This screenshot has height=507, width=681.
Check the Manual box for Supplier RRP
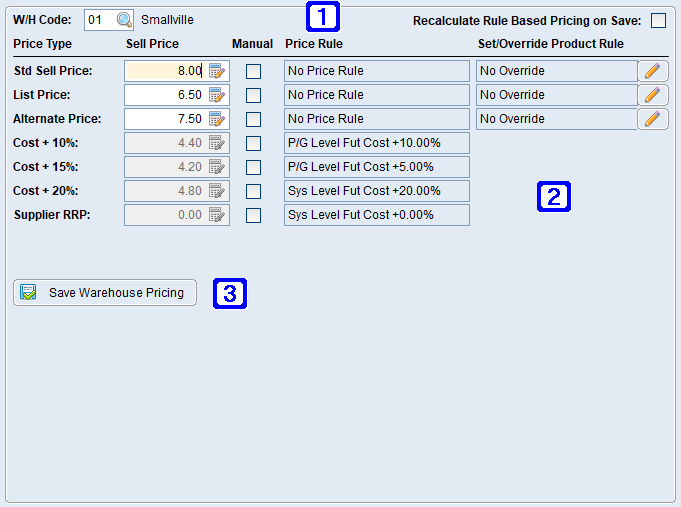pyautogui.click(x=253, y=215)
